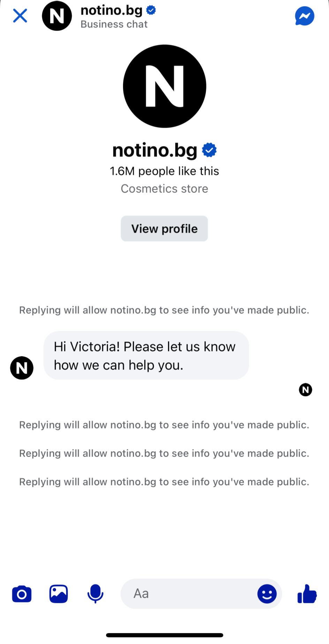Tap the "Cosmetics store" category label
This screenshot has height=644, width=329.
pos(164,189)
